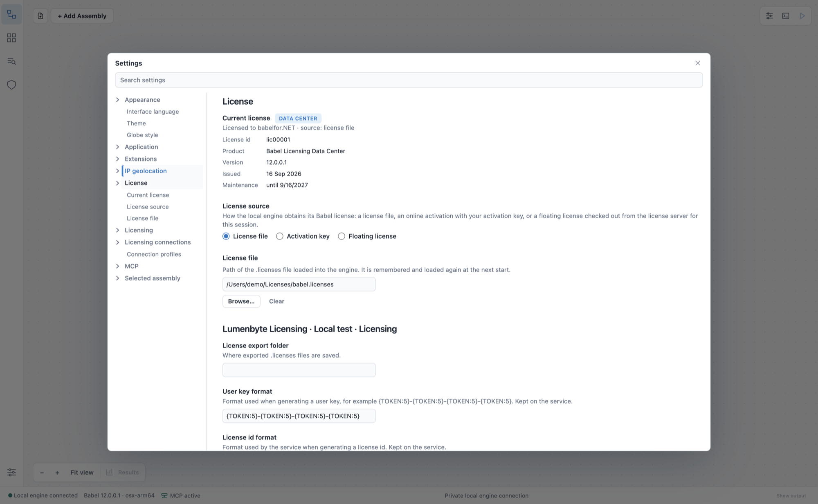Click Show output in status bar
The image size is (818, 504).
click(x=791, y=495)
